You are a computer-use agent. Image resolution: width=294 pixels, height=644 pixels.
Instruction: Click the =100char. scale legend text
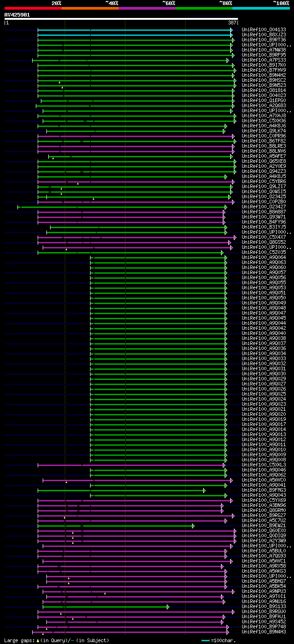tap(223, 640)
